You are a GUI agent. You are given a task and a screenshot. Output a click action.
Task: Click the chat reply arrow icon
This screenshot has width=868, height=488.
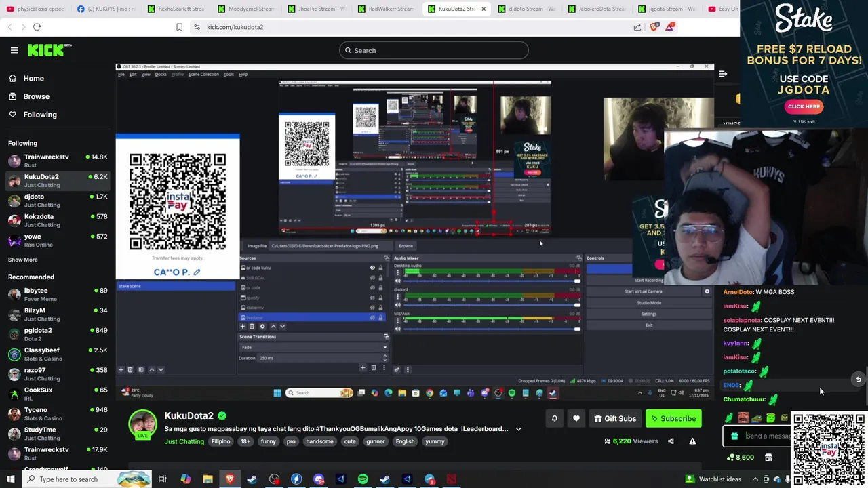(x=858, y=380)
